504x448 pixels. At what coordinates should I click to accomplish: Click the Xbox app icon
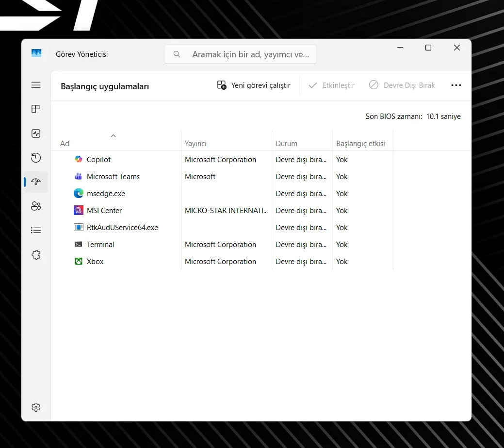(x=79, y=261)
